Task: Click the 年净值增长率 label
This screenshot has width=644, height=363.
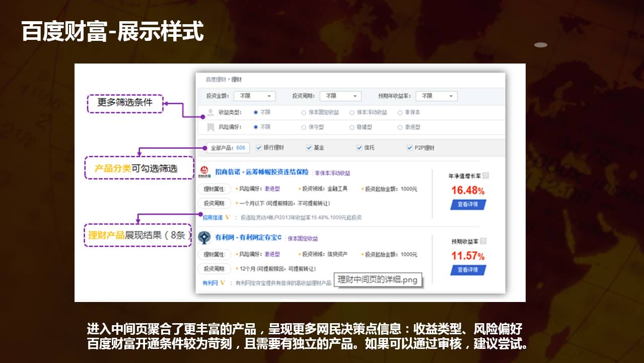Action: coord(465,176)
